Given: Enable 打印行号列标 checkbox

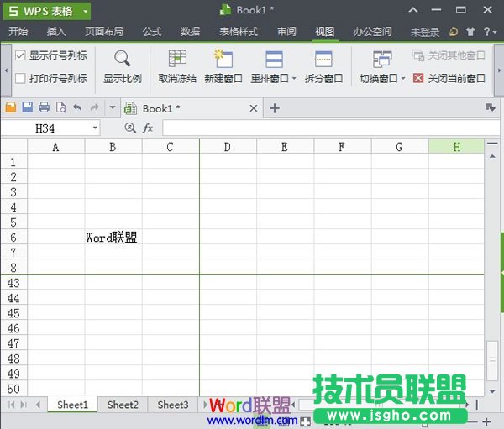Looking at the screenshot, I should click(x=20, y=78).
